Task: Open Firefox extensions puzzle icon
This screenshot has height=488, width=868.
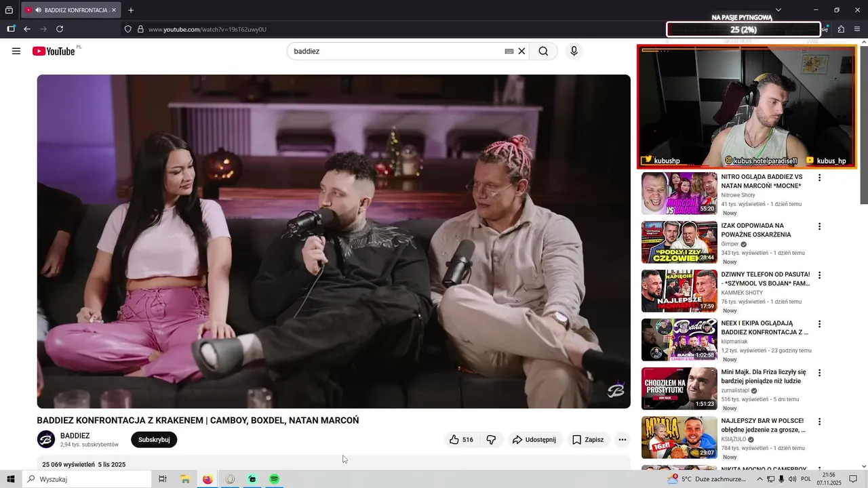Action: (x=841, y=29)
